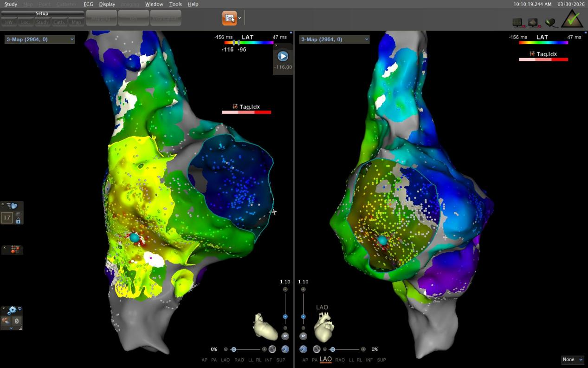Image resolution: width=588 pixels, height=368 pixels.
Task: Open the Display menu
Action: 107,4
